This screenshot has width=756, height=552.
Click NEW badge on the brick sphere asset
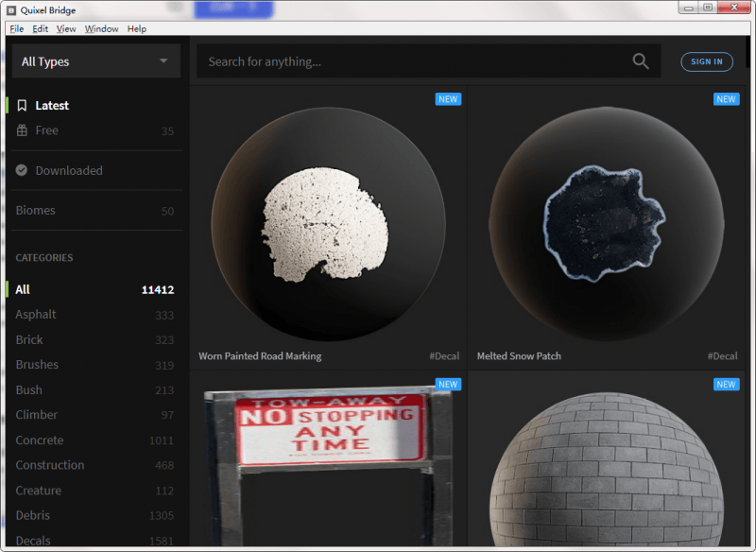726,385
